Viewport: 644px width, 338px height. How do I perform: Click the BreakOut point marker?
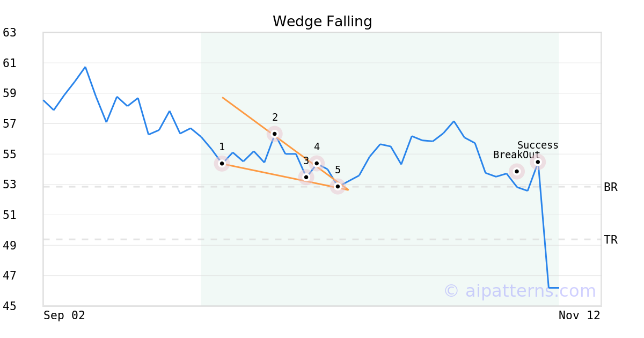point(516,172)
